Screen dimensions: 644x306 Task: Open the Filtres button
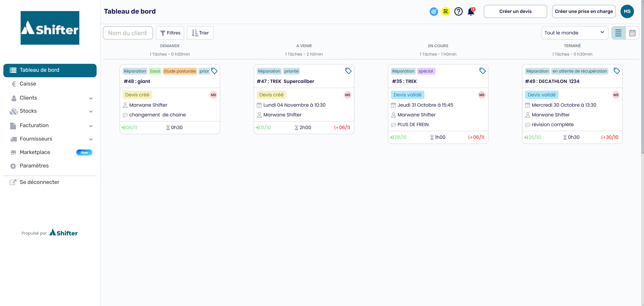click(170, 33)
